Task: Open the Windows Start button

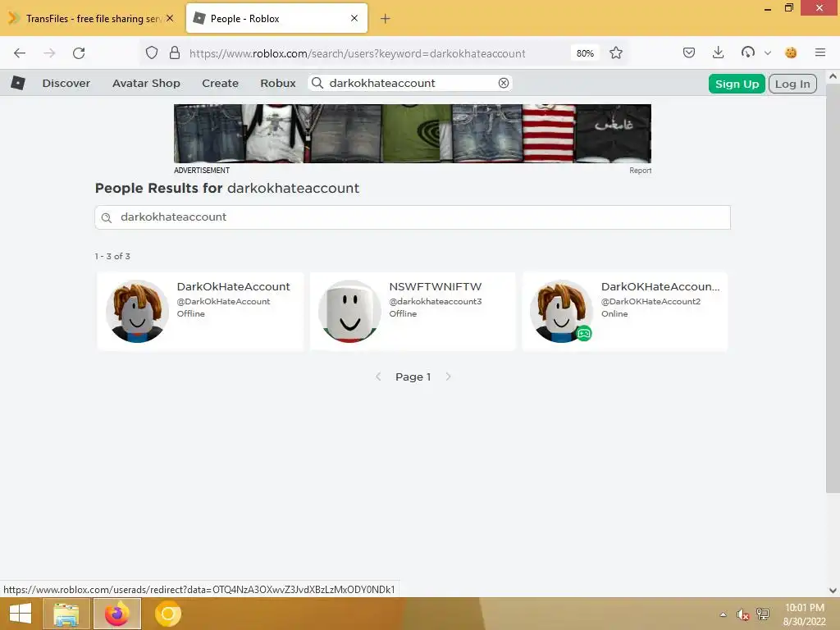Action: point(21,614)
